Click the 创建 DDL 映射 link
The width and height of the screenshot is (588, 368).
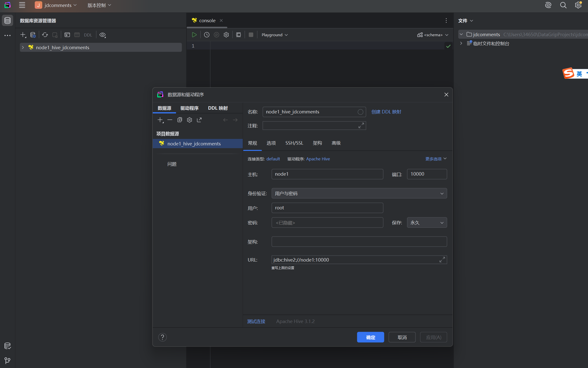point(386,112)
